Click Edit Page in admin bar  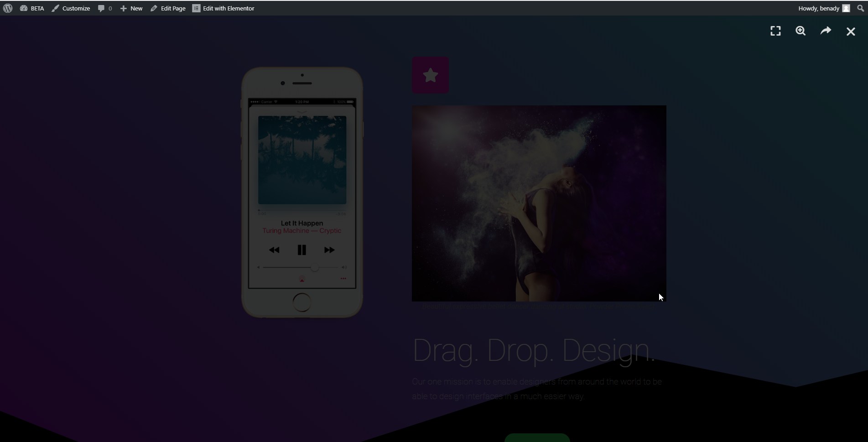point(168,8)
